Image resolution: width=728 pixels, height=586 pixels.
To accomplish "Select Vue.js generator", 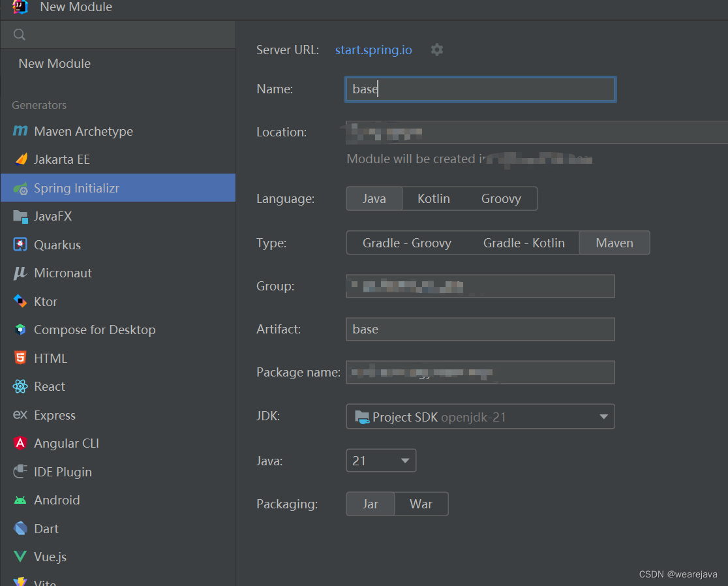I will (x=118, y=557).
